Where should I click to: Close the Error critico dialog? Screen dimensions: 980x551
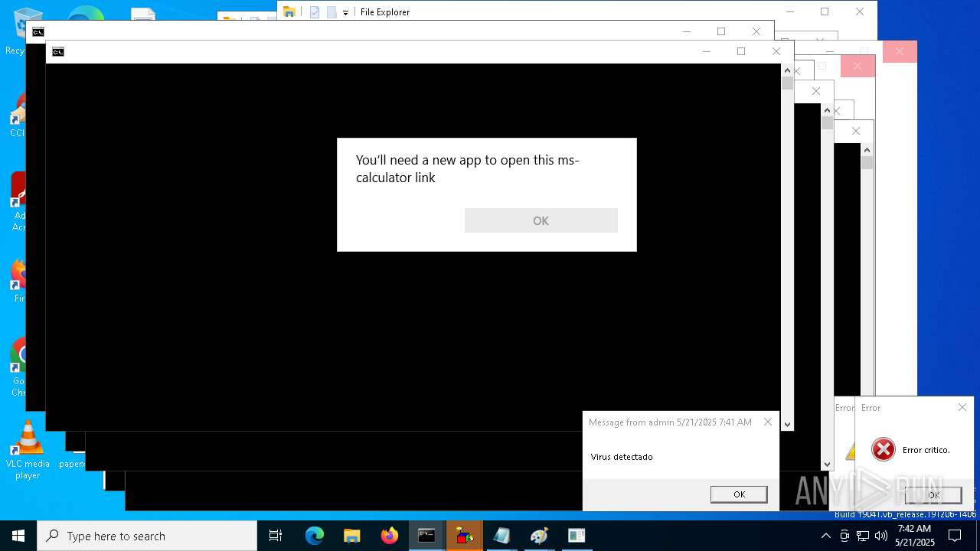tap(962, 407)
